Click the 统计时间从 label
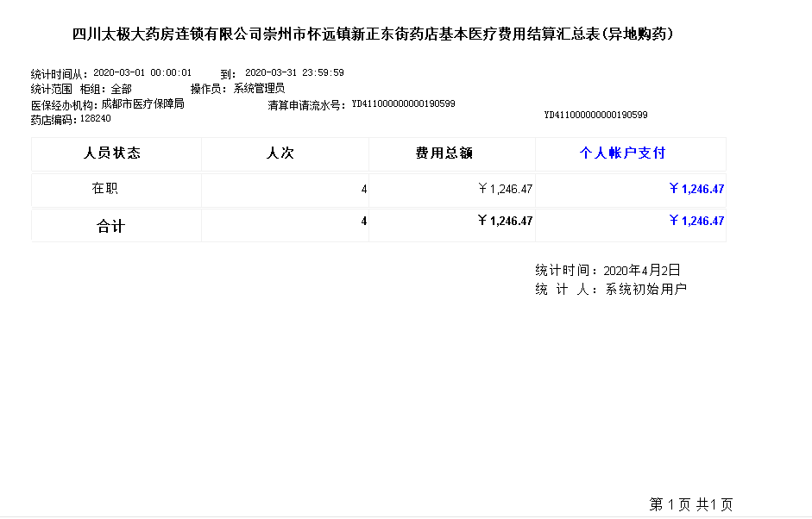The width and height of the screenshot is (812, 519). coord(59,74)
